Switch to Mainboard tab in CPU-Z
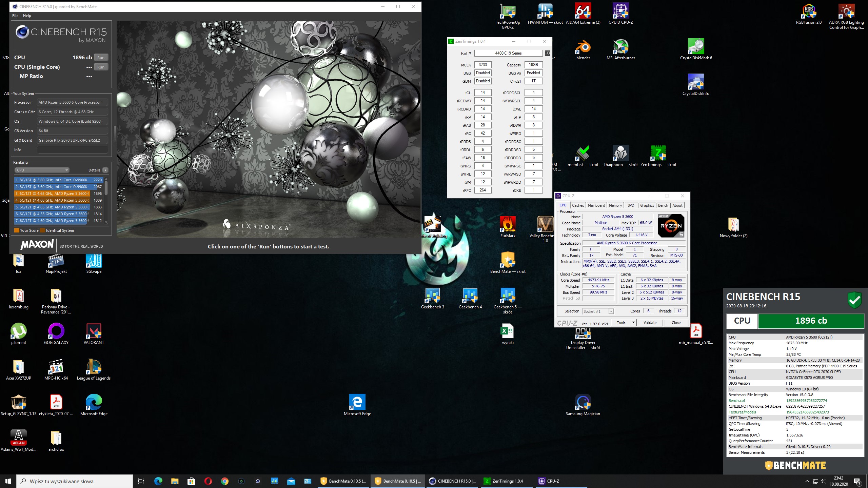 [596, 205]
